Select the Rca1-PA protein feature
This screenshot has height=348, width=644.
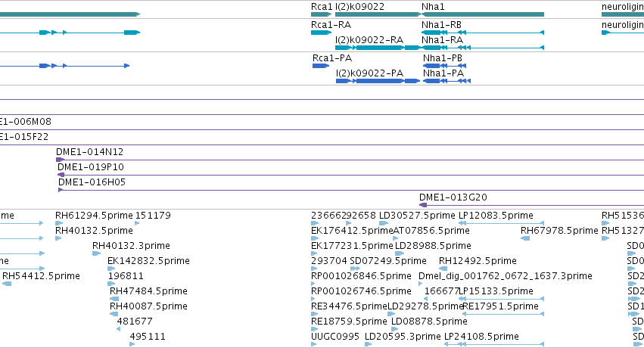tap(321, 66)
